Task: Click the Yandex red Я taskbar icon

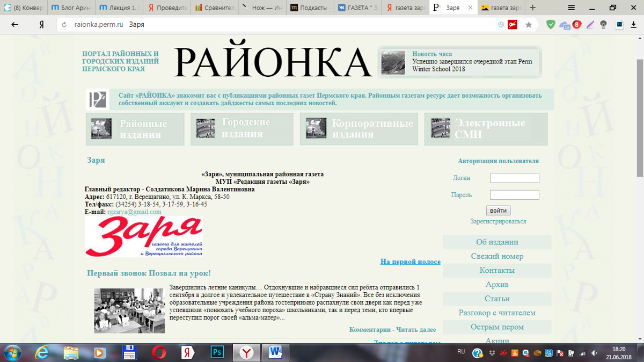Action: tap(188, 352)
